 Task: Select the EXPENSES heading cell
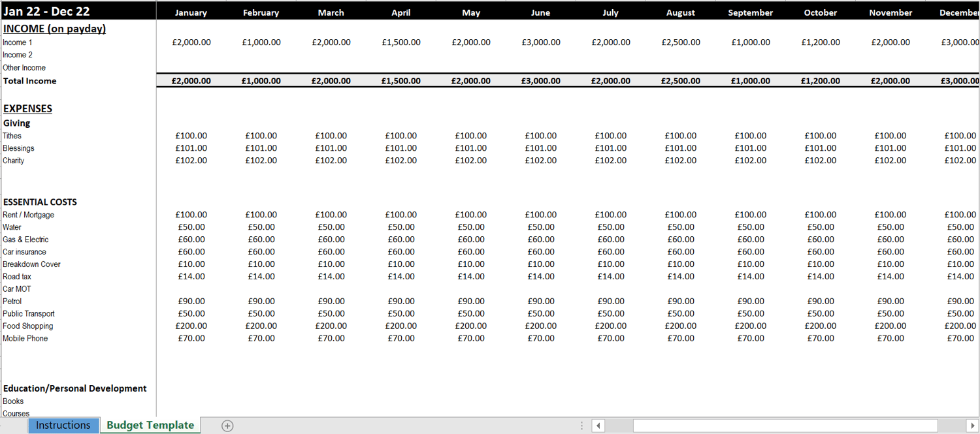point(27,109)
